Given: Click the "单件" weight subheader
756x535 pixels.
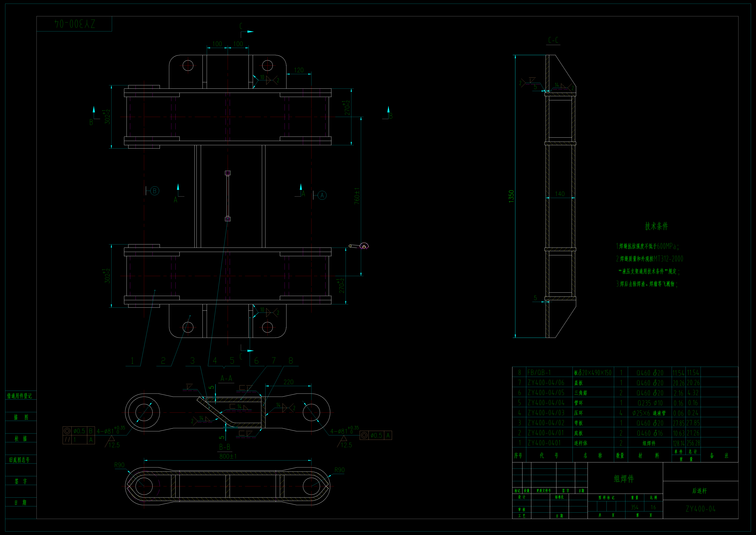Looking at the screenshot, I should 678,452.
